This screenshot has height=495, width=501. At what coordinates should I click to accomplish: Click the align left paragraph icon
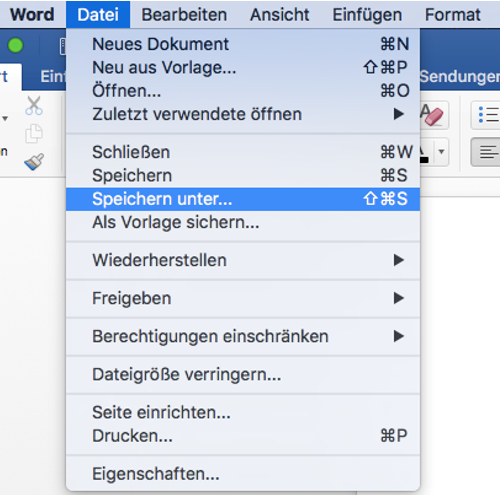coord(487,153)
